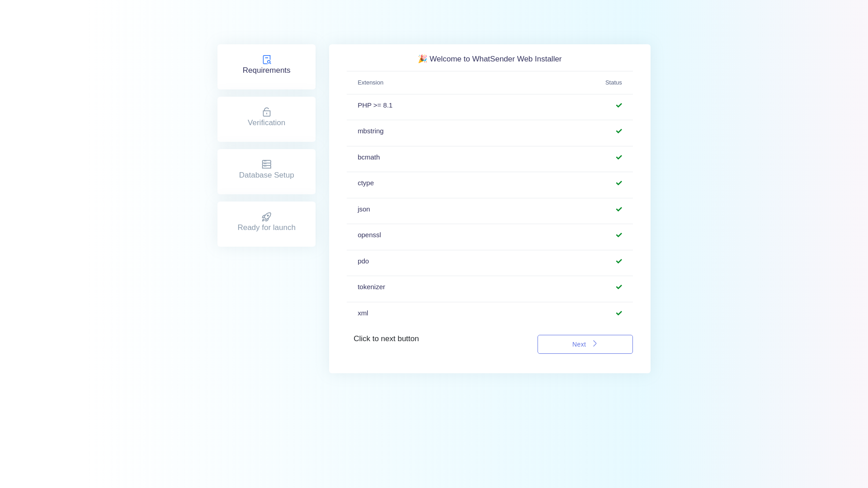
Task: Select the 'bcmath' extension text
Action: (x=368, y=157)
